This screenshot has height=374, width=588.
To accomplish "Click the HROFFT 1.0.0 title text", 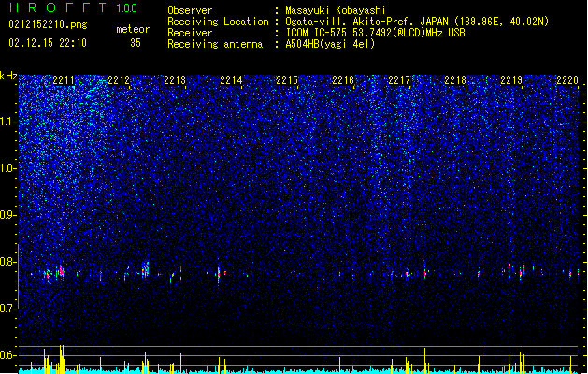I will tap(74, 7).
